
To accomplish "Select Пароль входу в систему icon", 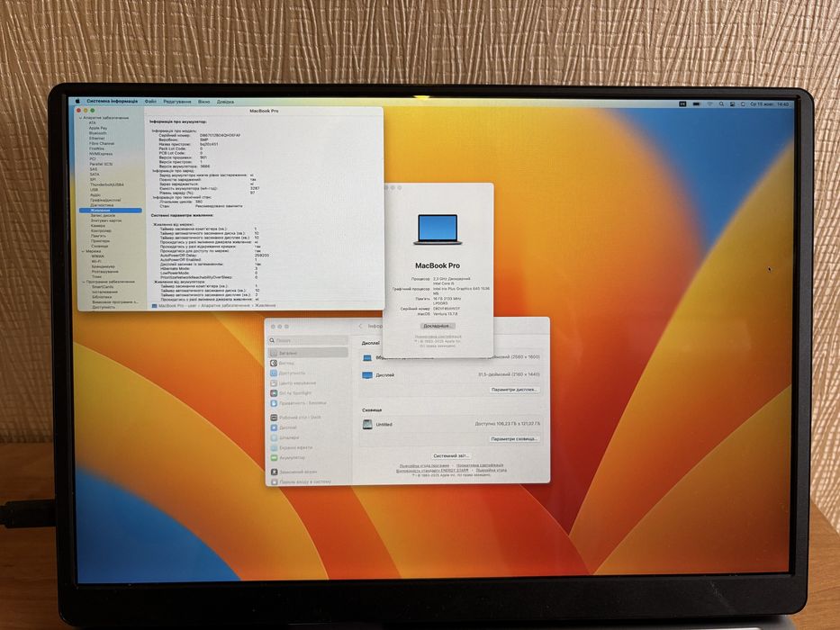I will [274, 482].
